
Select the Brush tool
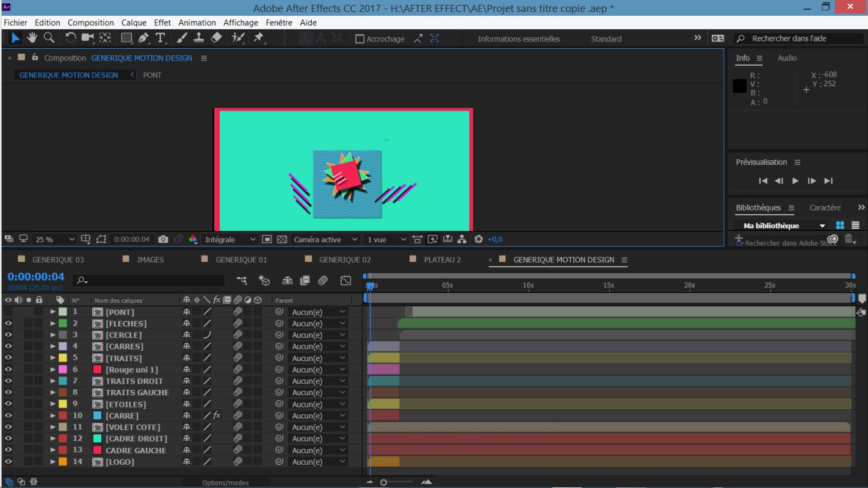(x=182, y=38)
